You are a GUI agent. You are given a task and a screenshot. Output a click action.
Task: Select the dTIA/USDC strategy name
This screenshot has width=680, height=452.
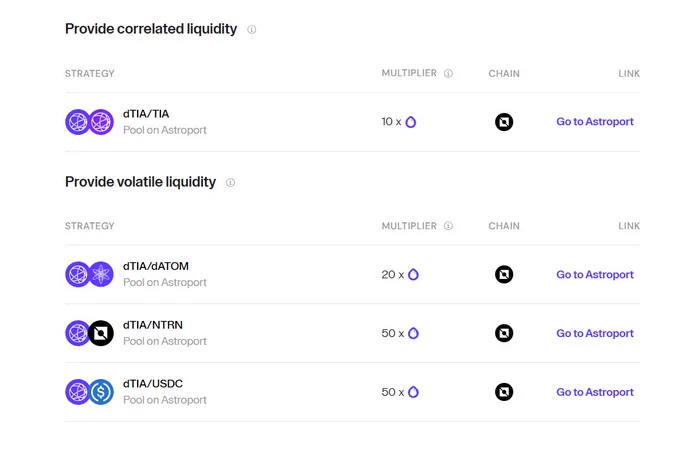click(153, 384)
